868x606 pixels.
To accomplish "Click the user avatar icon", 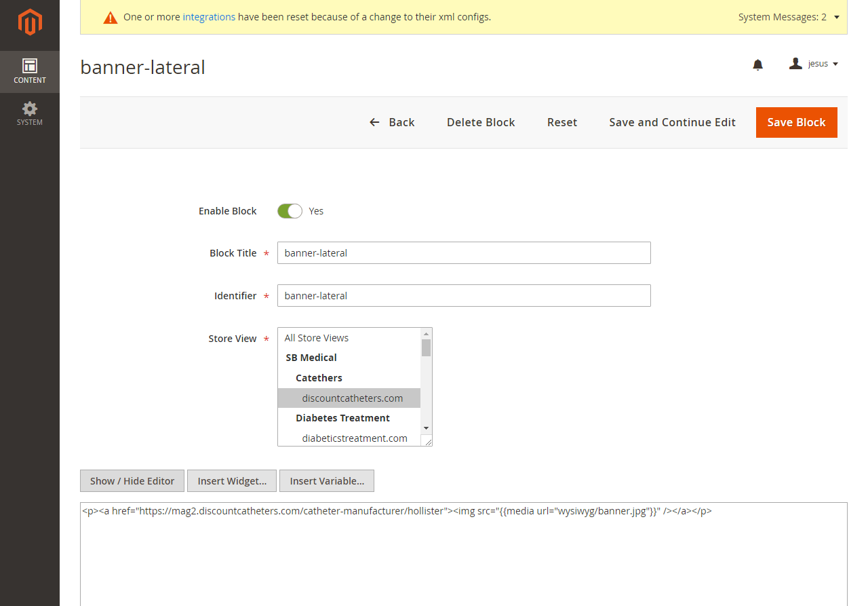I will coord(795,64).
